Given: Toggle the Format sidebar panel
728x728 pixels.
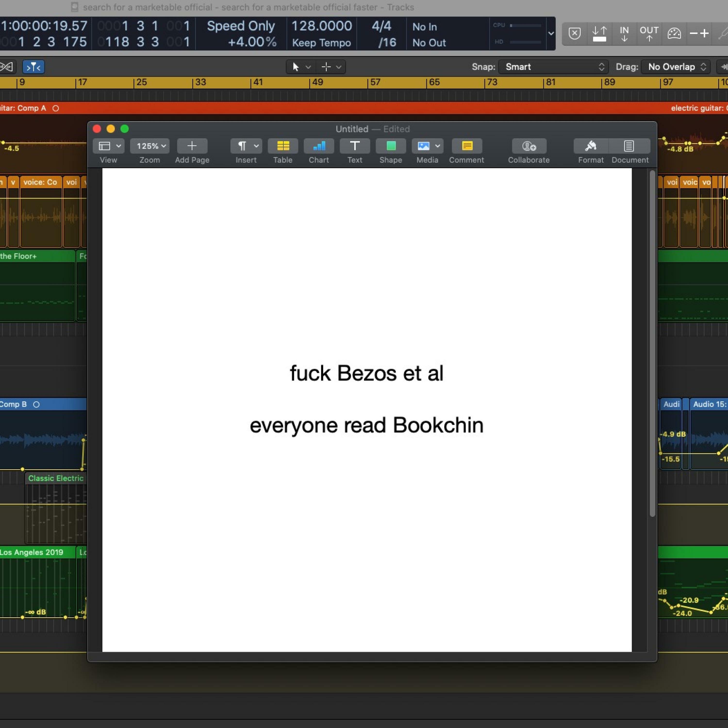Looking at the screenshot, I should click(x=590, y=146).
